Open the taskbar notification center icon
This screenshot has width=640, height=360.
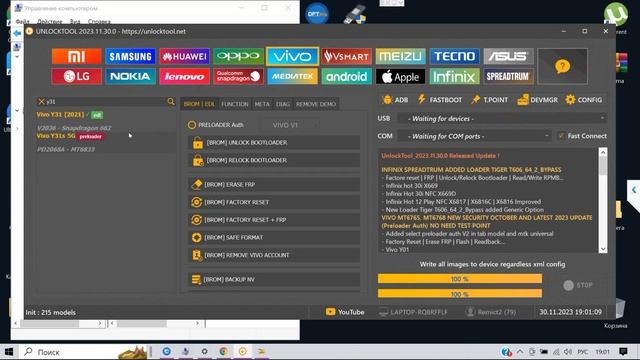click(623, 351)
